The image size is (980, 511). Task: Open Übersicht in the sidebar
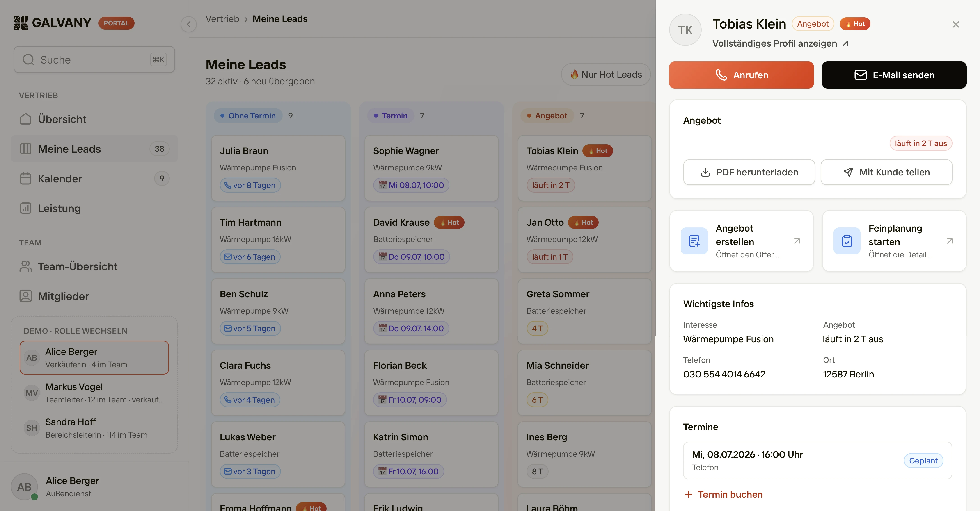click(94, 119)
